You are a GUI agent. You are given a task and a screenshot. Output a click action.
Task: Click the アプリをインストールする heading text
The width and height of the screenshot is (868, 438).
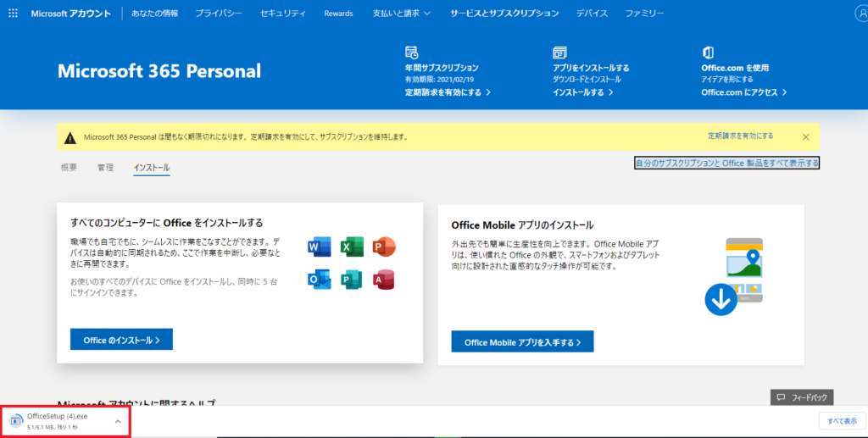pyautogui.click(x=591, y=68)
